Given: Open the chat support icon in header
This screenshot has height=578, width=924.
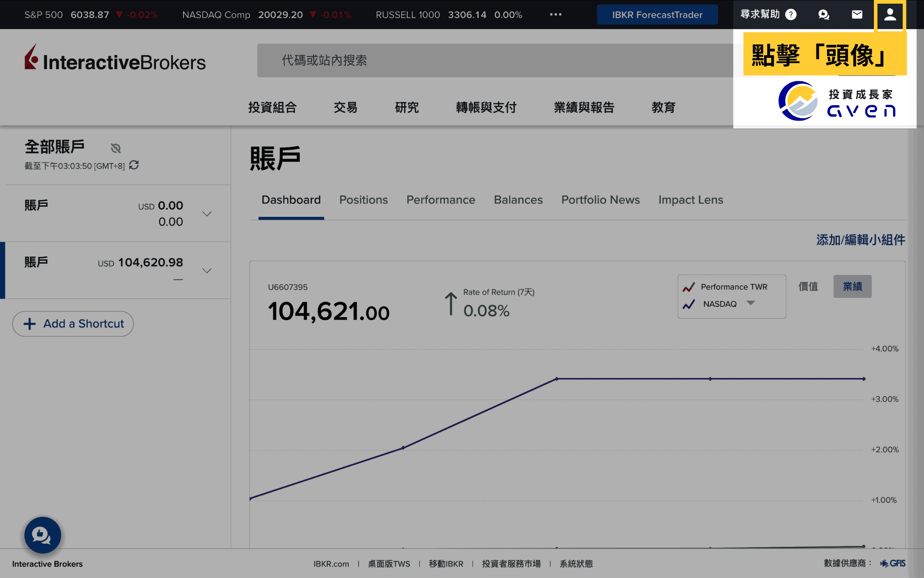Looking at the screenshot, I should click(824, 15).
